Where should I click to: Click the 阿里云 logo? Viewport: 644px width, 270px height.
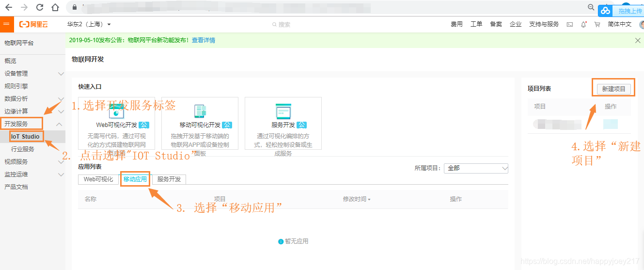[32, 24]
